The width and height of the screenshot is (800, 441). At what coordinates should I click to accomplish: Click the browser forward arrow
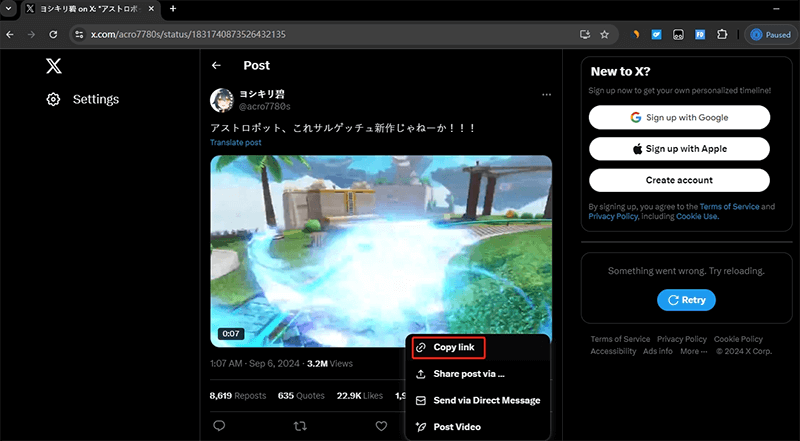(x=32, y=35)
